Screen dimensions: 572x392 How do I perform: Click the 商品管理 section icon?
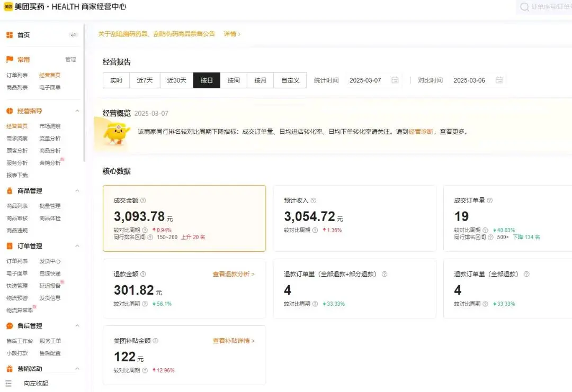point(10,190)
